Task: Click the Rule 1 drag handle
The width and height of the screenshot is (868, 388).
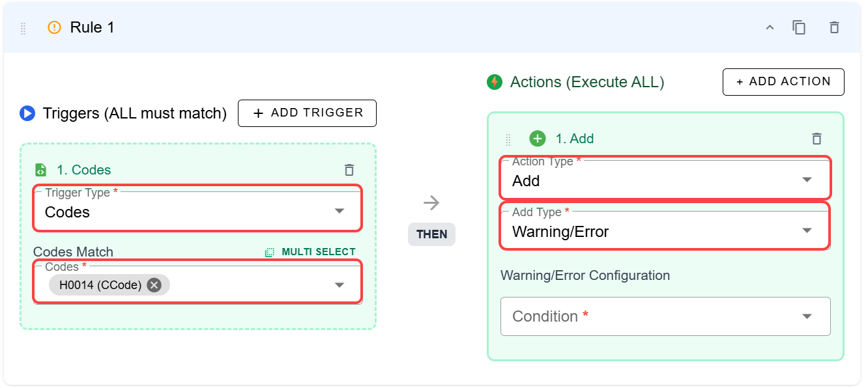Action: [23, 28]
